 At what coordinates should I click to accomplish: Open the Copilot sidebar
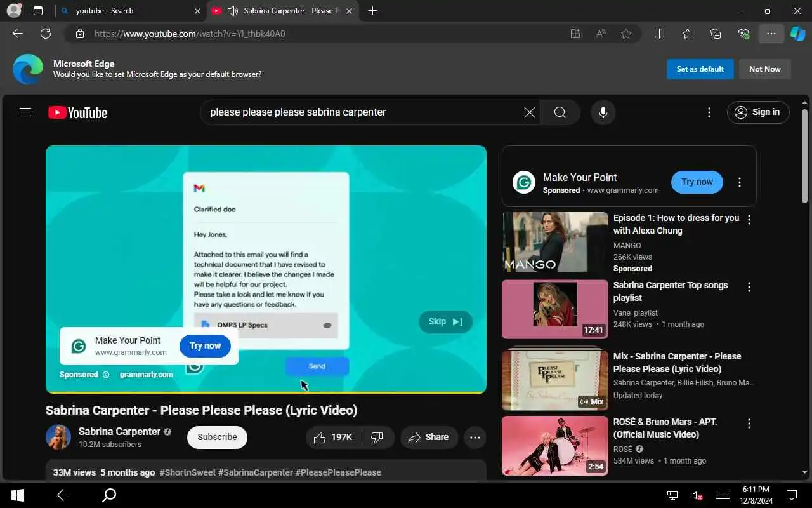point(798,34)
